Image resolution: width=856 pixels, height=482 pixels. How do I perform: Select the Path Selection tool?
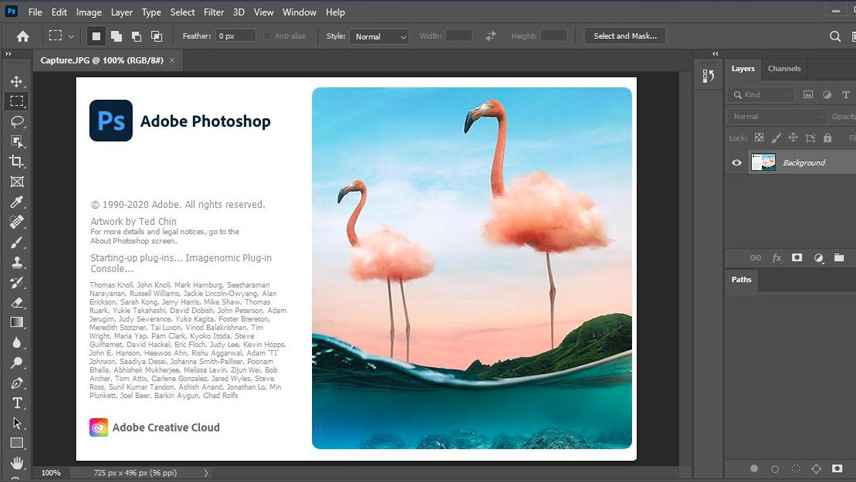coord(16,423)
